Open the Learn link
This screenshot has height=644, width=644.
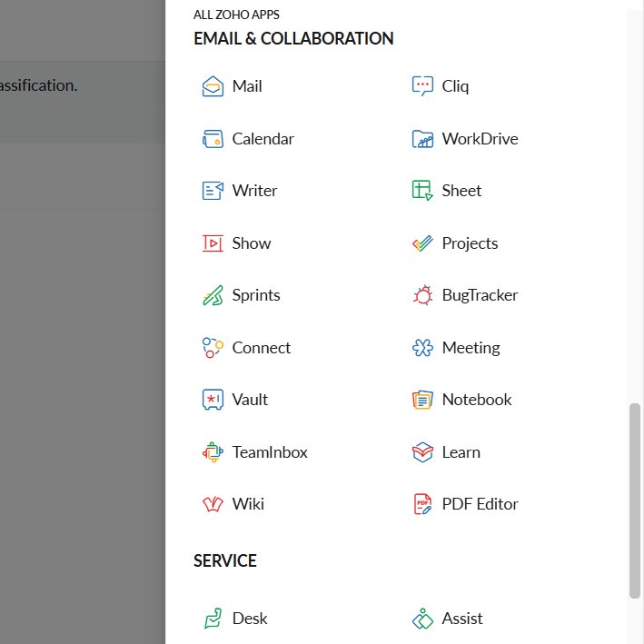pyautogui.click(x=461, y=452)
